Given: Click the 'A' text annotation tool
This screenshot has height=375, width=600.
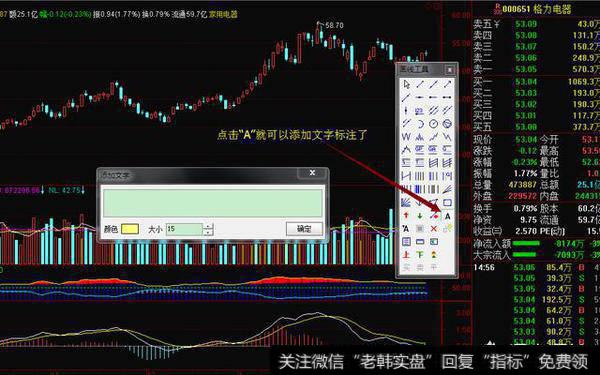Looking at the screenshot, I should click(447, 216).
